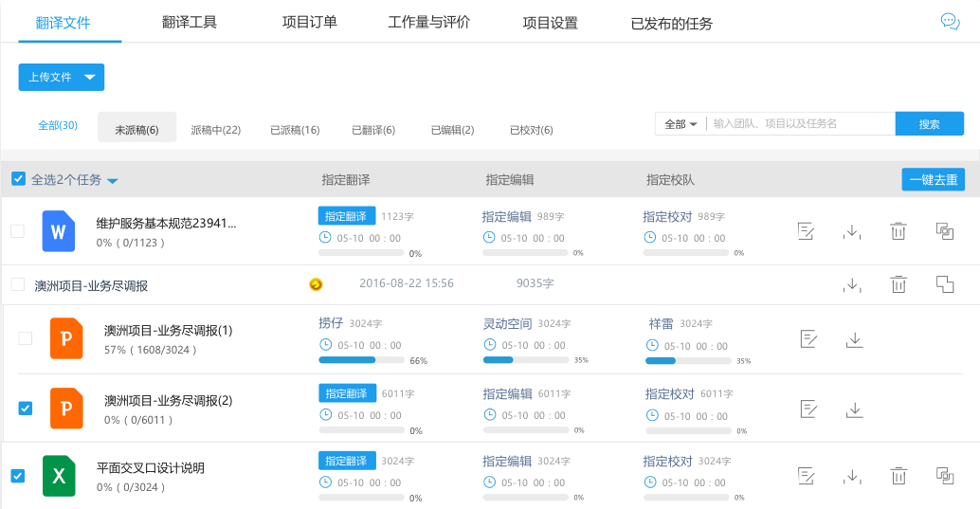
Task: Click copy icon for 澳洲项目-业务尽调报 group
Action: 944,283
